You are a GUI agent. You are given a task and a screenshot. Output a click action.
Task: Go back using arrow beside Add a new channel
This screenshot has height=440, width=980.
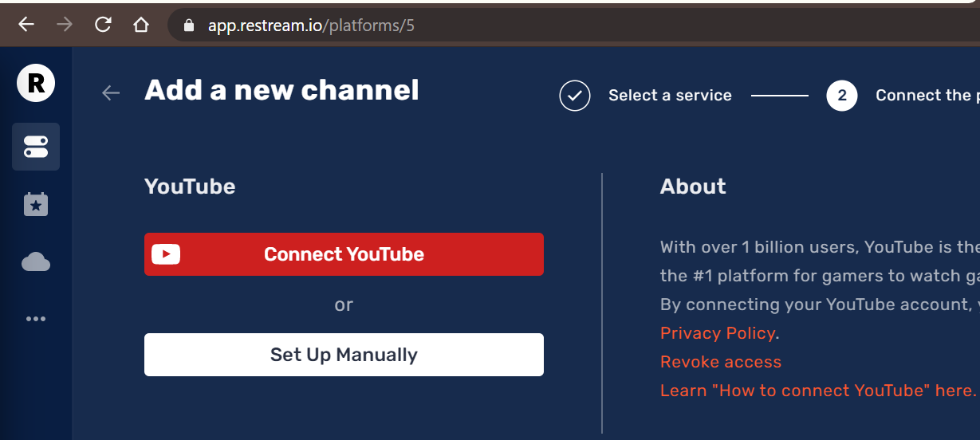111,93
